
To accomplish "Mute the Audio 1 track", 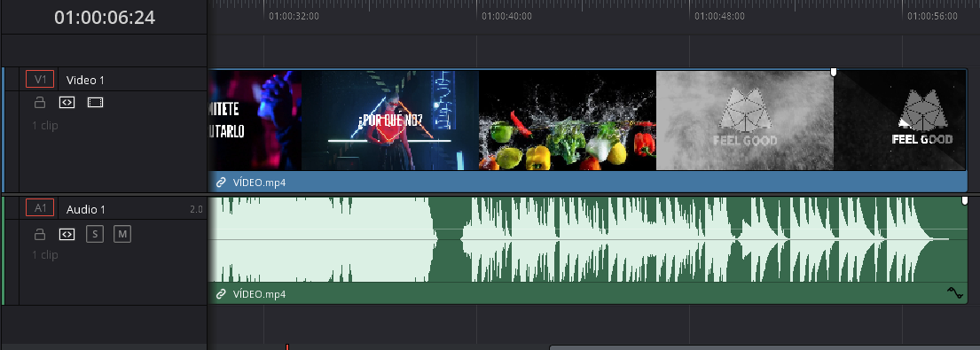I will [122, 234].
